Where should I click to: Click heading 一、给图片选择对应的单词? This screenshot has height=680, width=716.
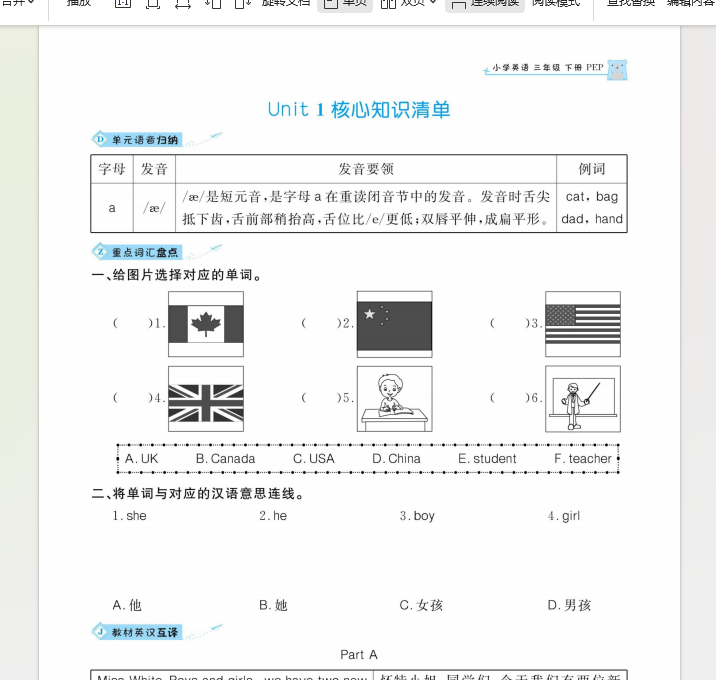(x=177, y=275)
